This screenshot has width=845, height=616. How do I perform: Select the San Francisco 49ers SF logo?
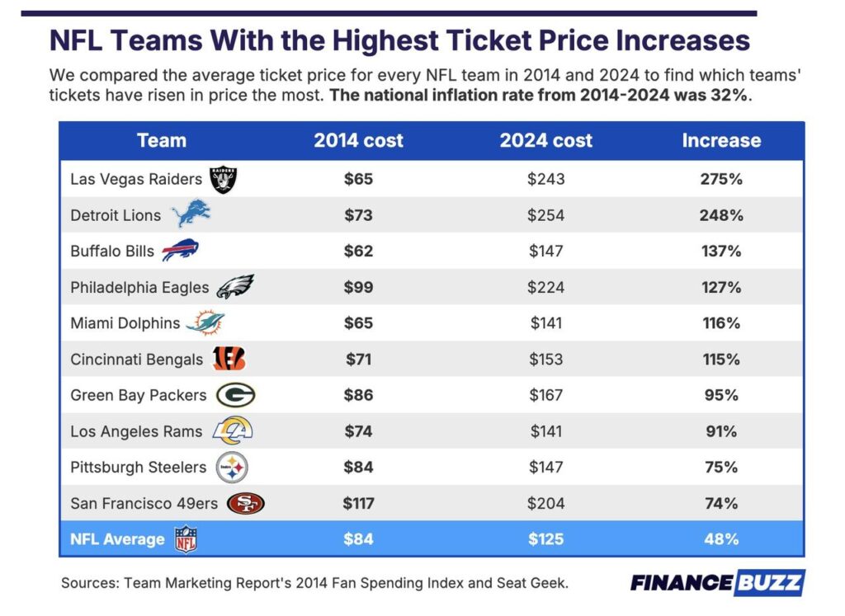246,504
